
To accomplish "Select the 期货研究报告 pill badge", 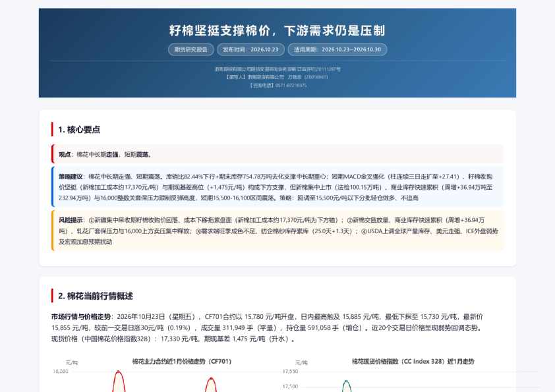I will (190, 49).
